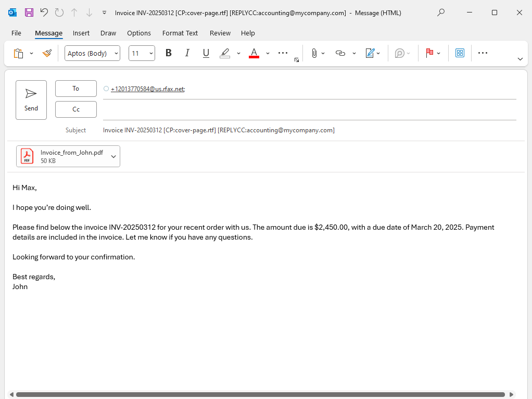Switch to the Insert tab
The image size is (532, 399).
pos(81,33)
